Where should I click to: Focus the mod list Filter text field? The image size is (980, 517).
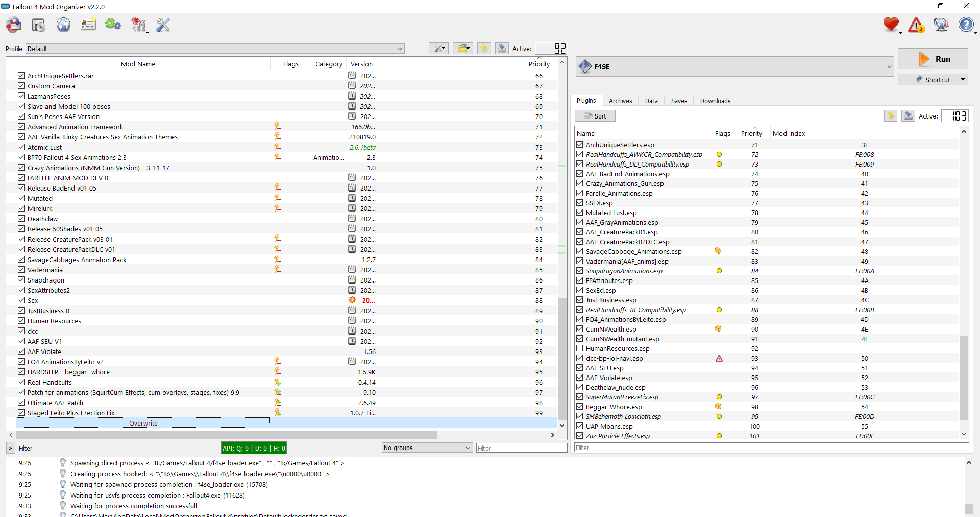point(521,448)
